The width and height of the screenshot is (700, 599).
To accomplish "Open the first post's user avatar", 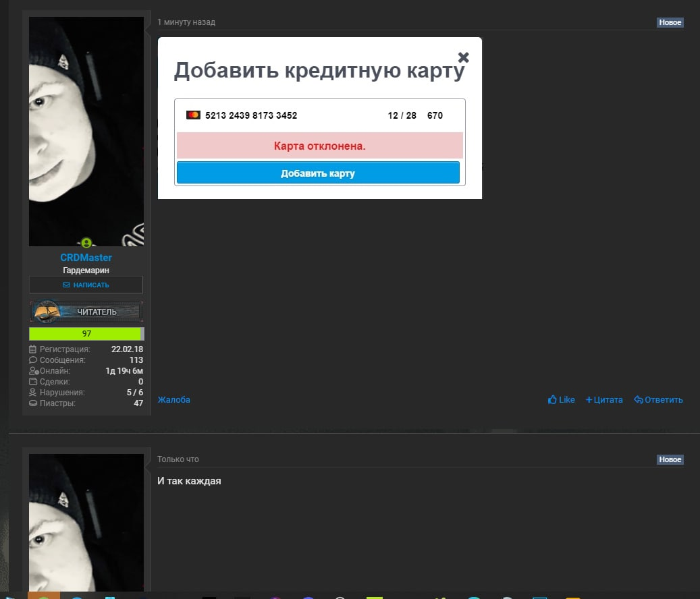I will [x=86, y=132].
